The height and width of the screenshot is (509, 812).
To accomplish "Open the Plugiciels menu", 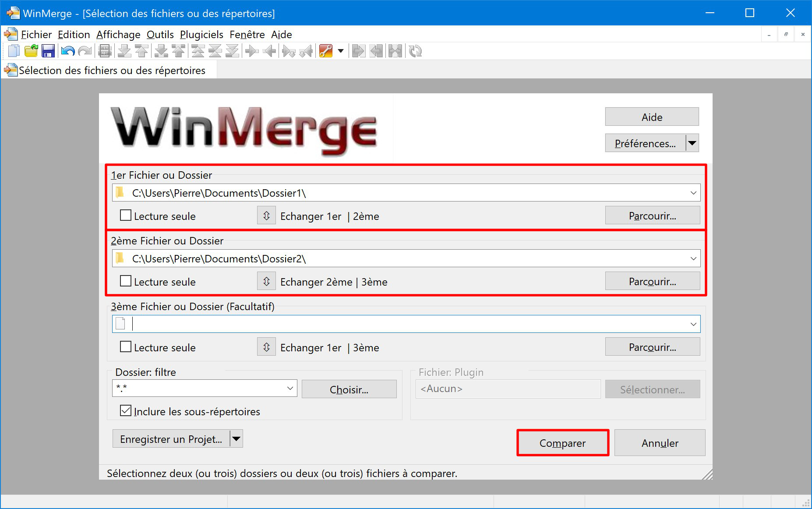I will click(201, 35).
